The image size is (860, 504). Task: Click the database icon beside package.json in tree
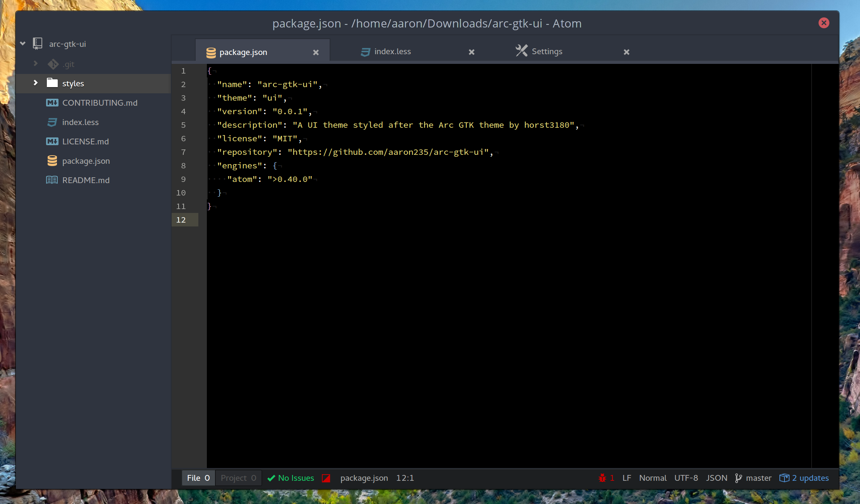pyautogui.click(x=52, y=161)
